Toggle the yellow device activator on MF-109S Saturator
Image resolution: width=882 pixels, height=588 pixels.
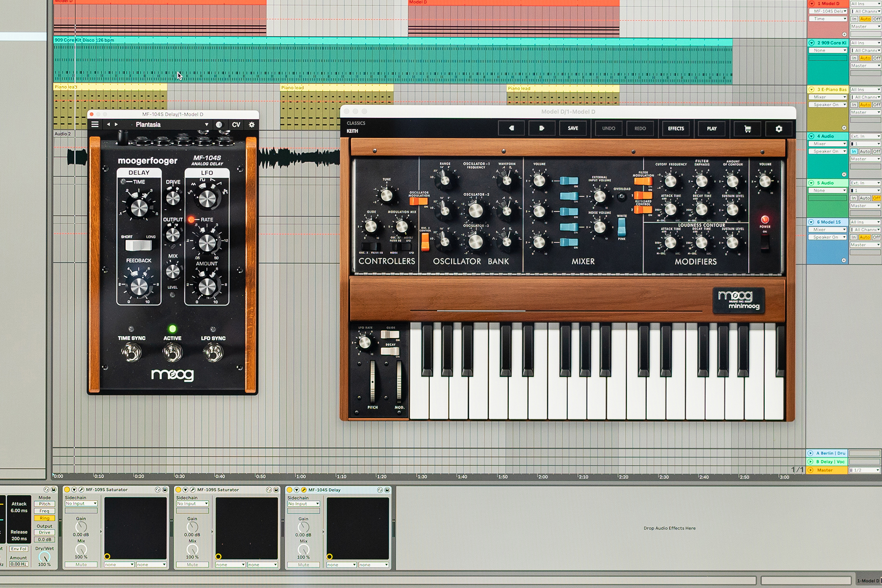[67, 490]
